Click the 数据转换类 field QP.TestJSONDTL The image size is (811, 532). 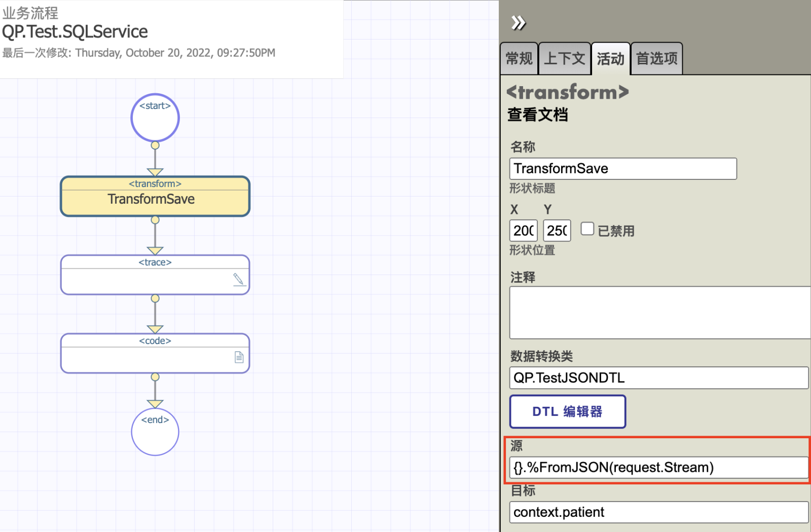tap(658, 378)
